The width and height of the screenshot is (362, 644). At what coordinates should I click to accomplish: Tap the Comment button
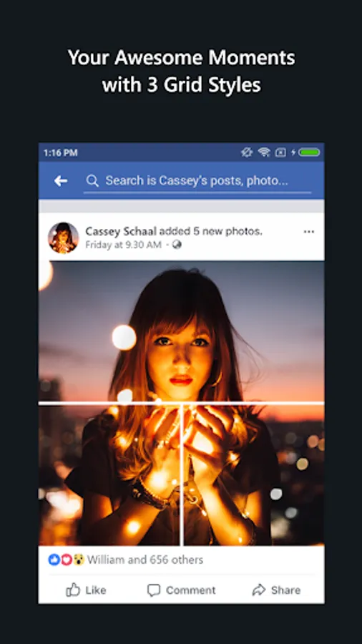tap(181, 590)
